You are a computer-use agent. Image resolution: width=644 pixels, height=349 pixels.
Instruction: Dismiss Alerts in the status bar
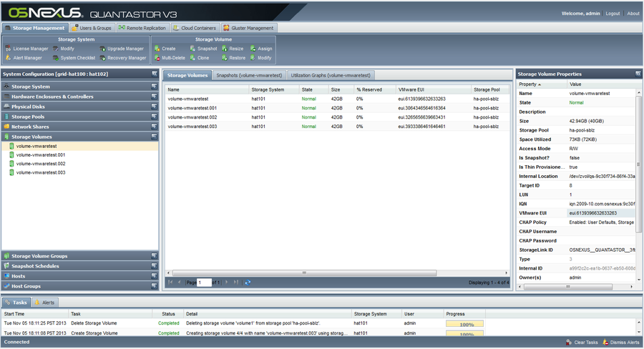[x=620, y=343]
